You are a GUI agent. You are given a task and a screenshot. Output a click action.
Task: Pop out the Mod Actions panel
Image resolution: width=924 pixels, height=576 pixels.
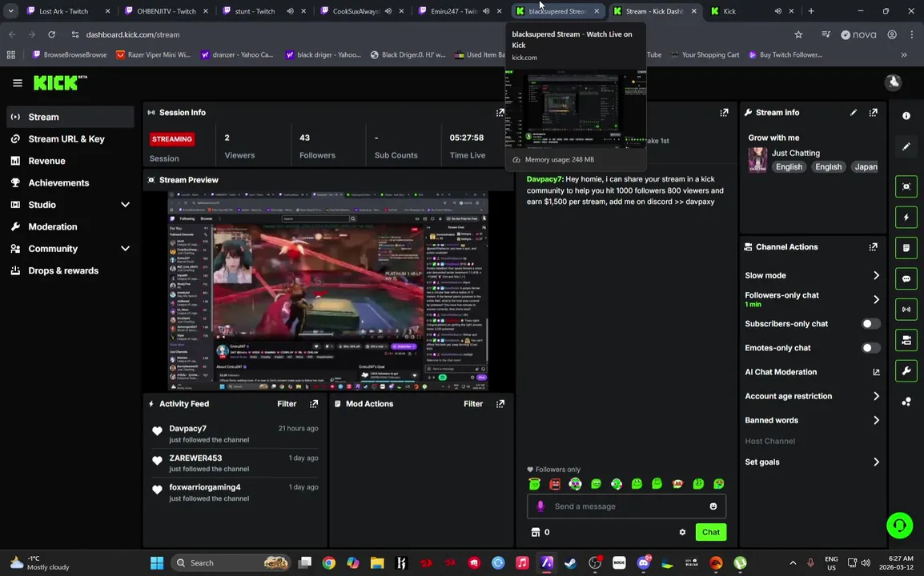point(500,404)
